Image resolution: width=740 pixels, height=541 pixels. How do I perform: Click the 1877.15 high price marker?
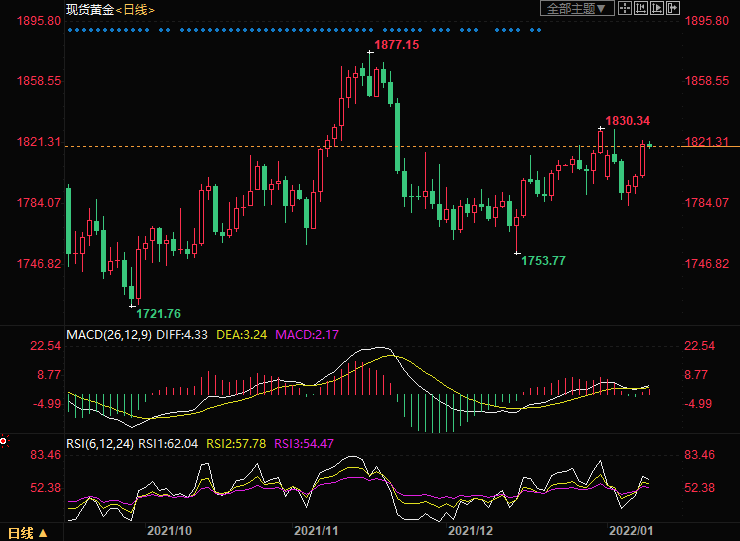tap(396, 46)
